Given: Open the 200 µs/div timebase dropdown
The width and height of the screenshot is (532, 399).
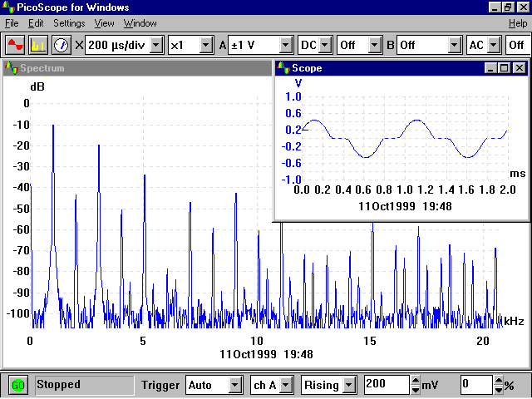Looking at the screenshot, I should 155,45.
